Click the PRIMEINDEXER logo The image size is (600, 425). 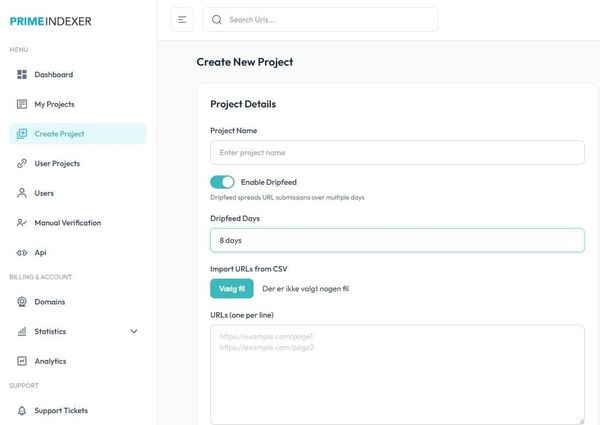(51, 21)
